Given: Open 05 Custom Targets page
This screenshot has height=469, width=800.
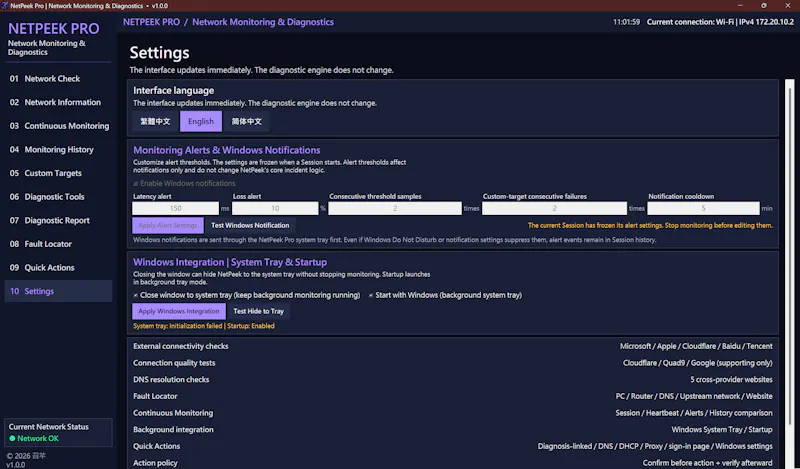Looking at the screenshot, I should tap(58, 173).
